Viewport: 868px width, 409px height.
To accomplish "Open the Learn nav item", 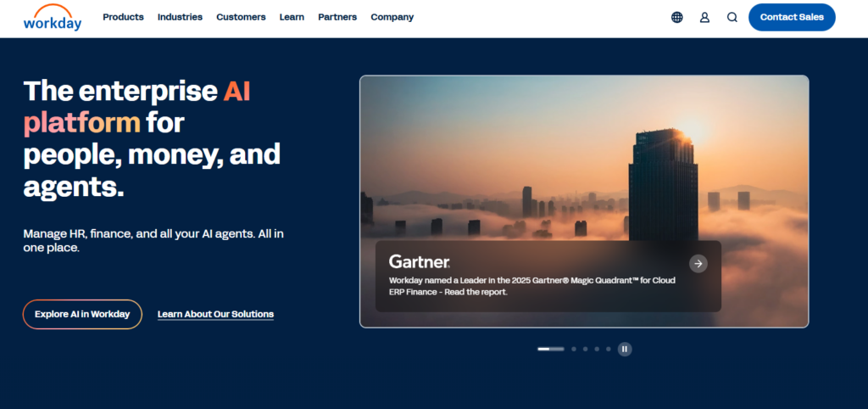I will pos(292,17).
